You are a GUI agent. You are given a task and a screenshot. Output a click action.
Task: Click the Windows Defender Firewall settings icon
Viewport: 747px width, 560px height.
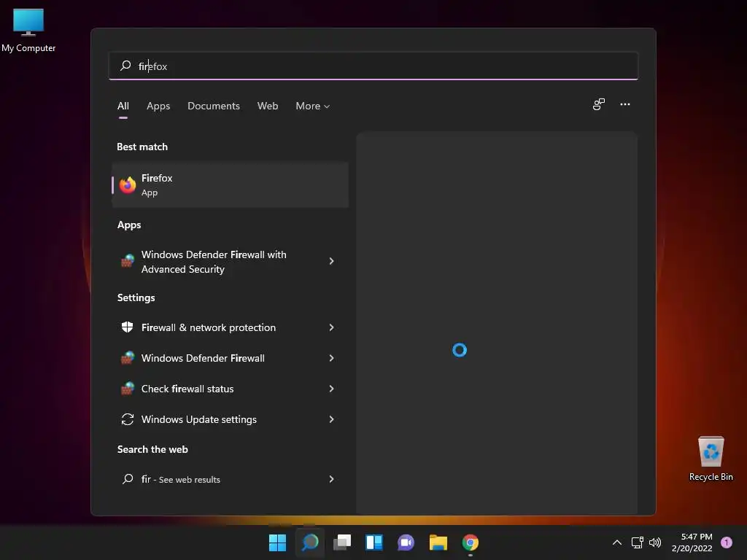tap(127, 357)
